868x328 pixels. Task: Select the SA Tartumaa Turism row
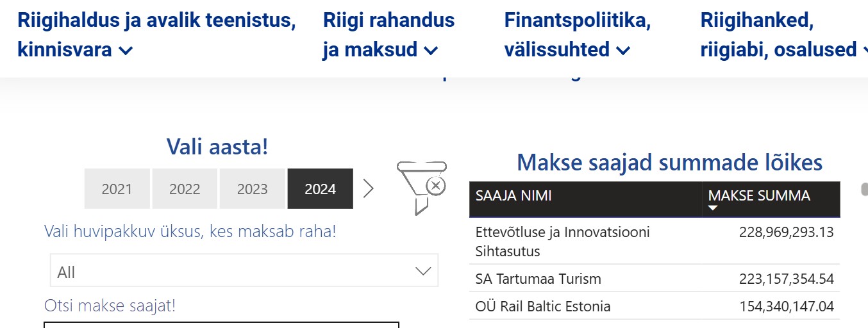point(655,279)
